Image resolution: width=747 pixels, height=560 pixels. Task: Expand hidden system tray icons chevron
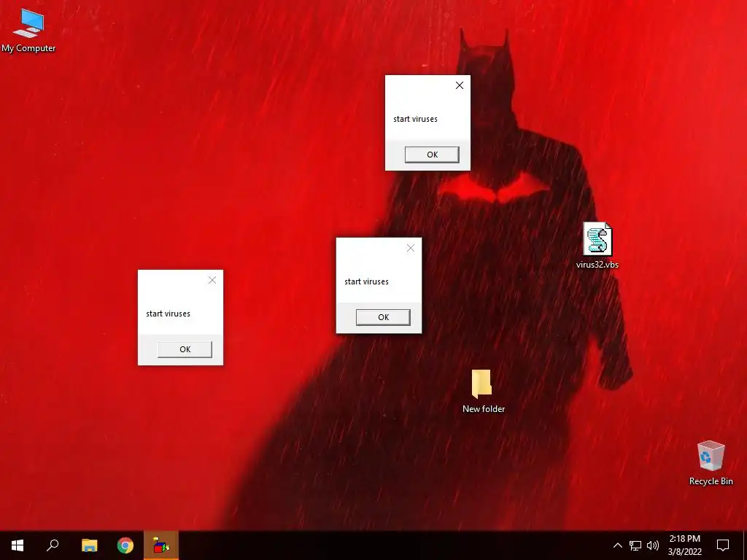(x=617, y=545)
